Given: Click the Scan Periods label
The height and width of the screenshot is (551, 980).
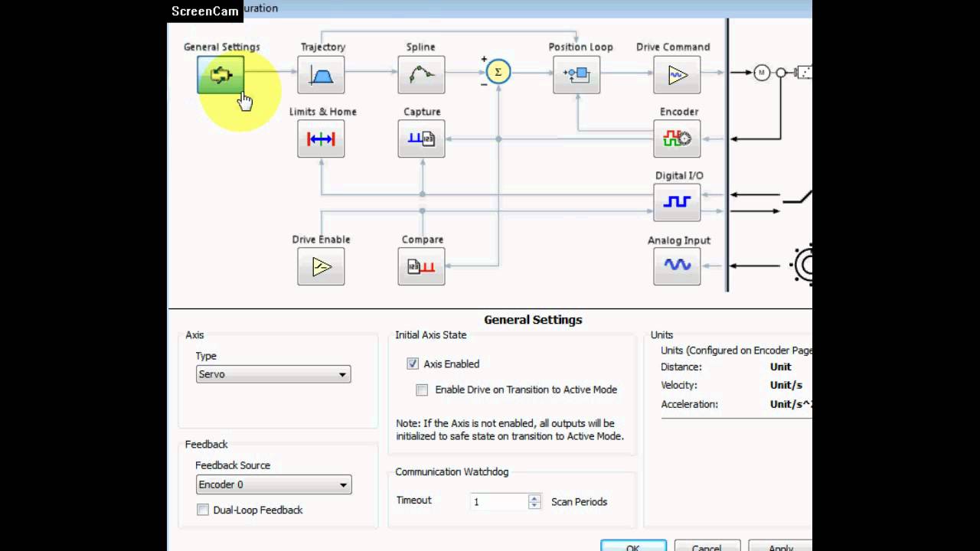Looking at the screenshot, I should (579, 502).
